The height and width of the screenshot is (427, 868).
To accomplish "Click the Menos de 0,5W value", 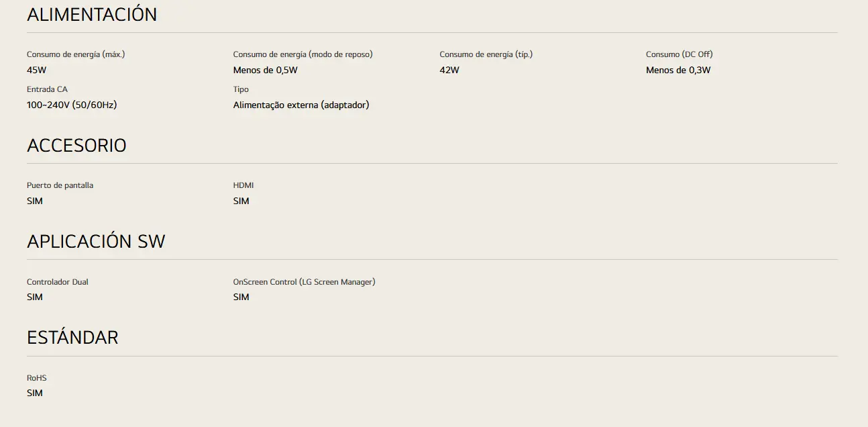I will [265, 70].
